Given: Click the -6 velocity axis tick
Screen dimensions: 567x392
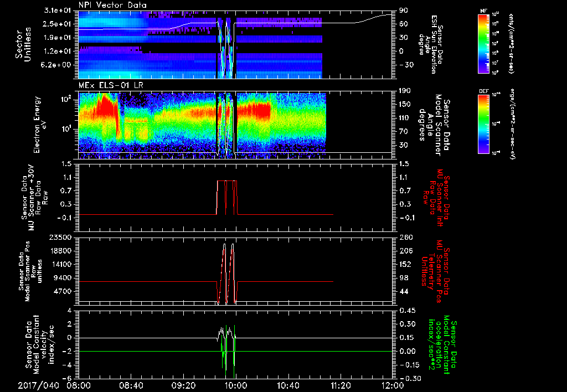Looking at the screenshot, I should (68, 379).
